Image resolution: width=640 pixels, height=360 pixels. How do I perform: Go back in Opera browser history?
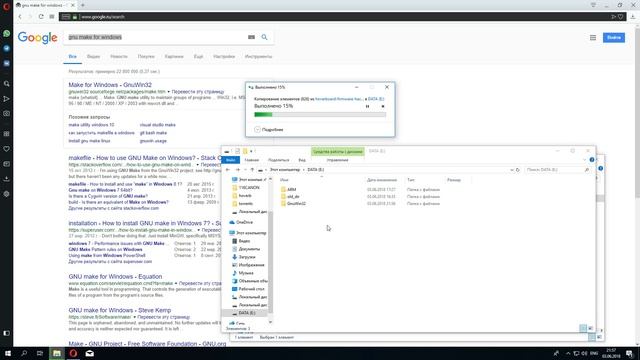[20, 17]
